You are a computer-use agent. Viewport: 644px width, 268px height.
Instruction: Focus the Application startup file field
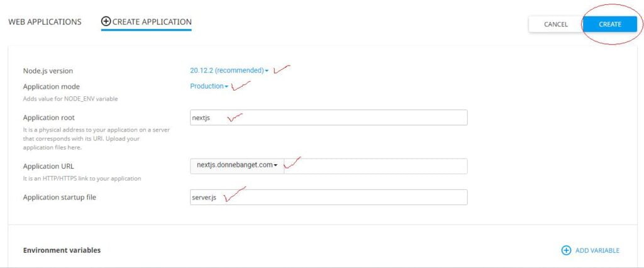(x=328, y=198)
